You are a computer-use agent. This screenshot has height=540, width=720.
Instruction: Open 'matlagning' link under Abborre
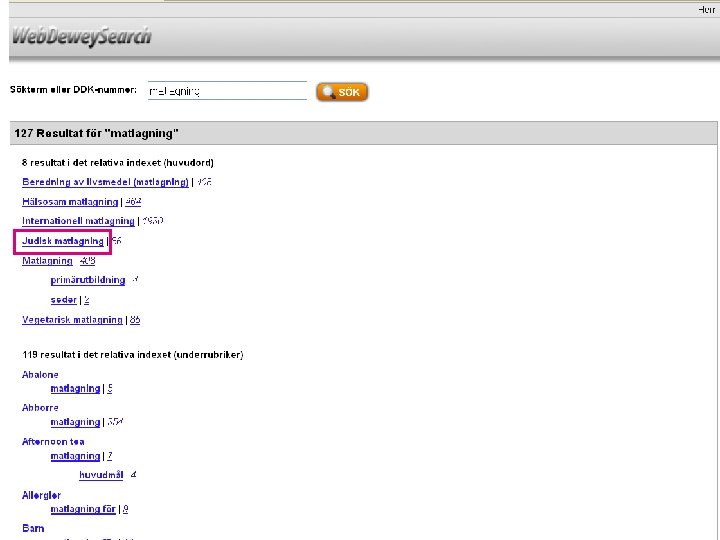coord(75,422)
